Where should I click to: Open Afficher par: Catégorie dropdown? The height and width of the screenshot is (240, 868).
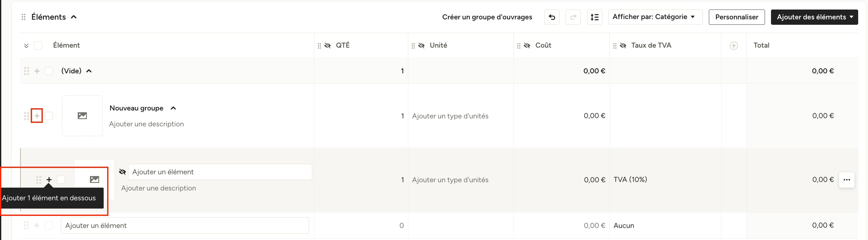[x=655, y=17]
